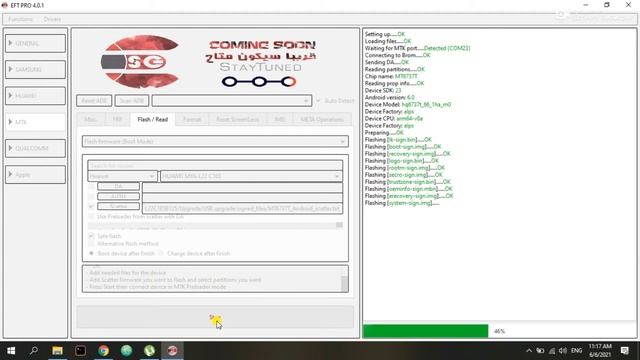640x360 pixels.
Task: Click the green flashing progress bar
Action: click(425, 331)
